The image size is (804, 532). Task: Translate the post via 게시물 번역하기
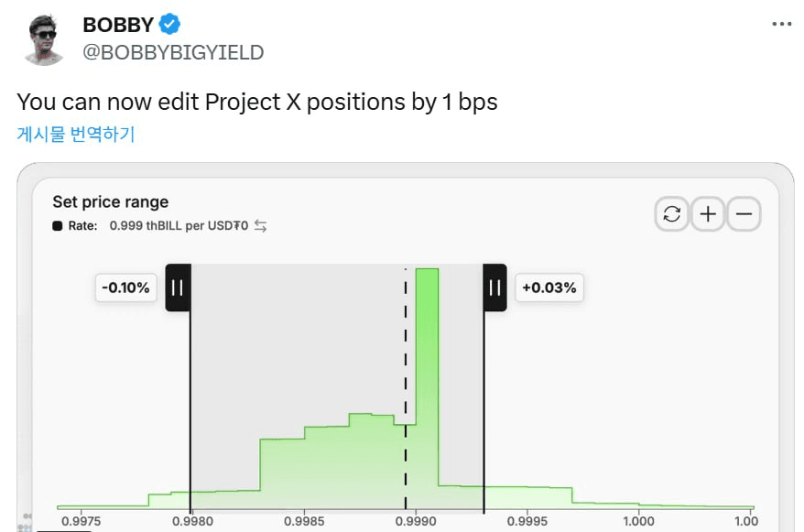76,134
